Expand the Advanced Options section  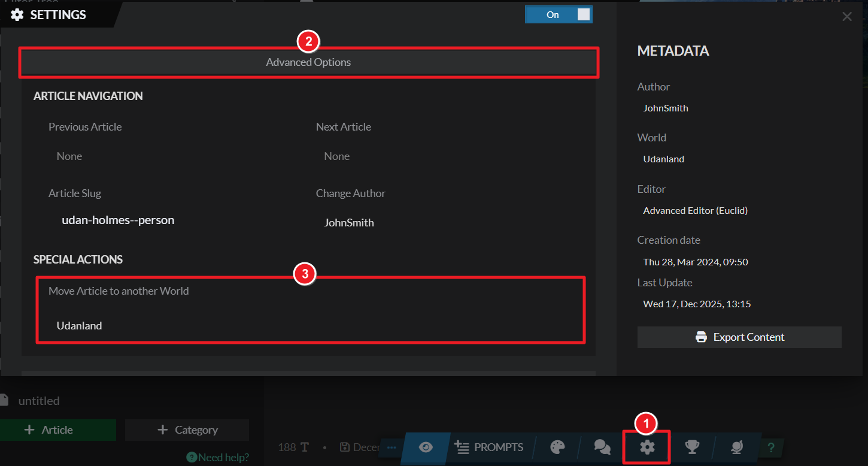coord(308,62)
